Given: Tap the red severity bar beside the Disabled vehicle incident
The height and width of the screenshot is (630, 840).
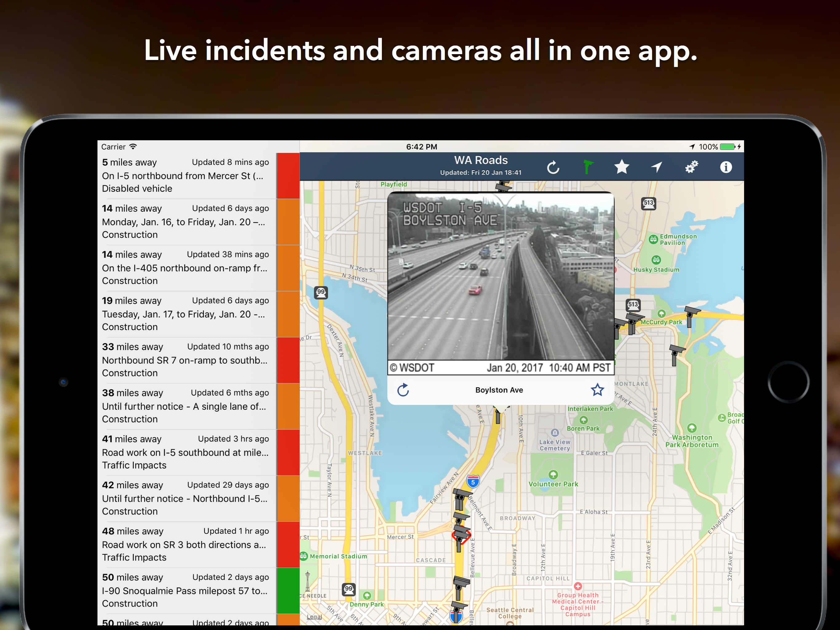Looking at the screenshot, I should point(288,176).
